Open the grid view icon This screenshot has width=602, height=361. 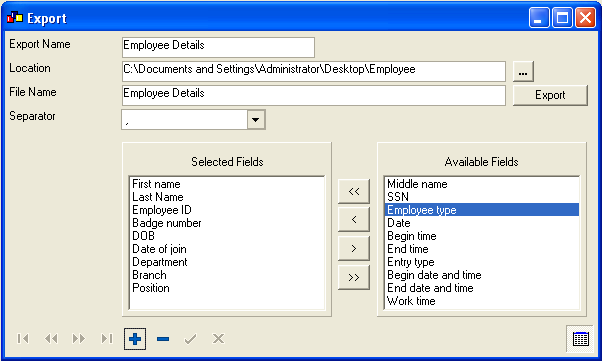580,339
